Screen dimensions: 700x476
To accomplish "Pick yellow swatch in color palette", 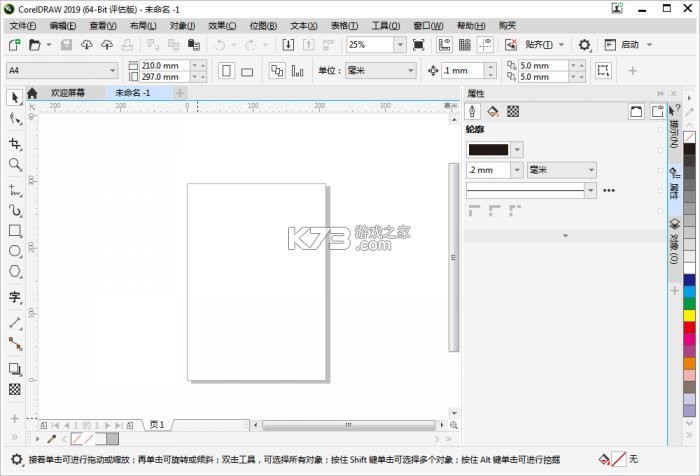I will [x=689, y=316].
